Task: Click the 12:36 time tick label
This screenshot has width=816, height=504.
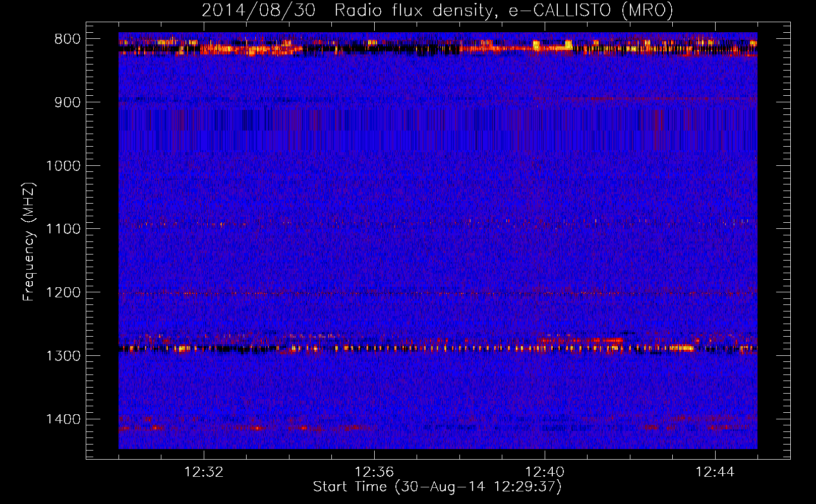Action: click(374, 472)
